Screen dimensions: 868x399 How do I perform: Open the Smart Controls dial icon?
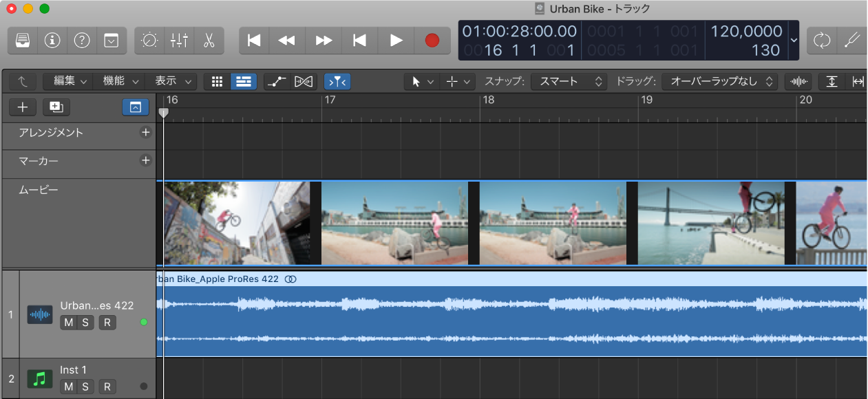pos(149,41)
